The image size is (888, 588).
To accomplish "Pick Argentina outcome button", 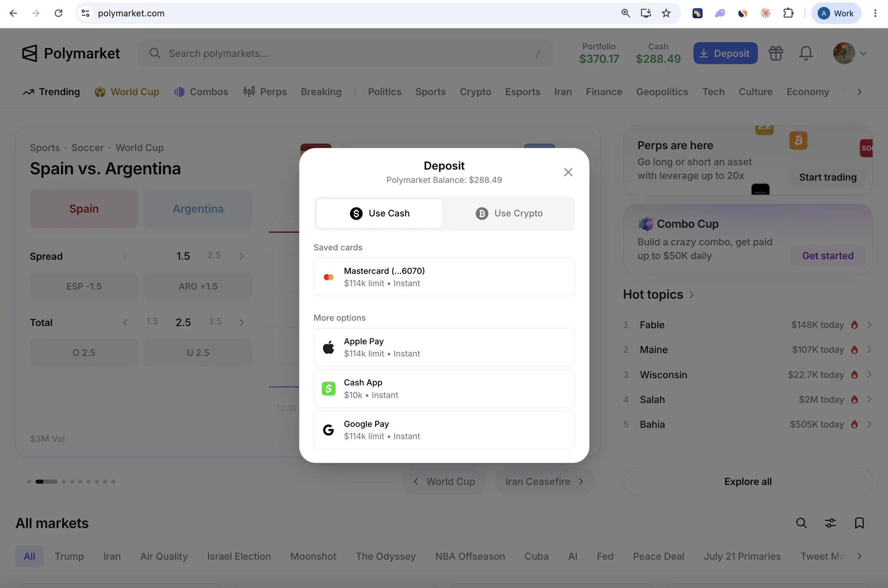I will coord(198,209).
